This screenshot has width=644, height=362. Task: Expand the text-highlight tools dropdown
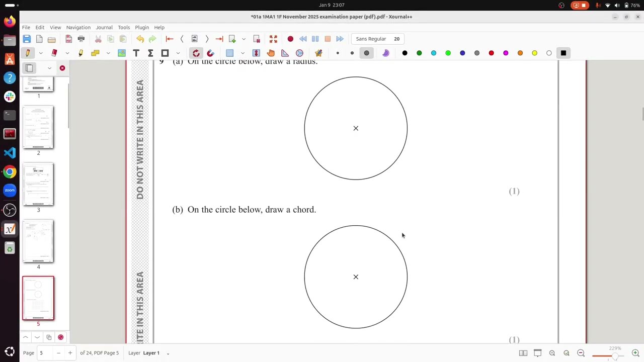click(108, 53)
